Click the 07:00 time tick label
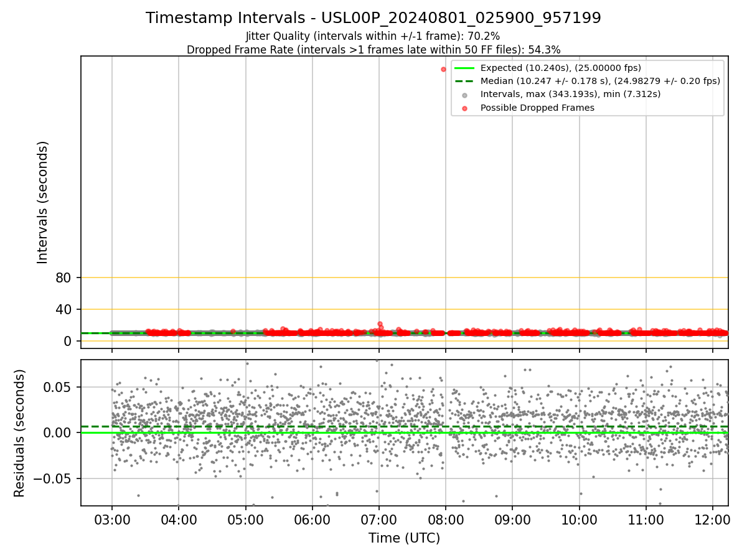 379,520
